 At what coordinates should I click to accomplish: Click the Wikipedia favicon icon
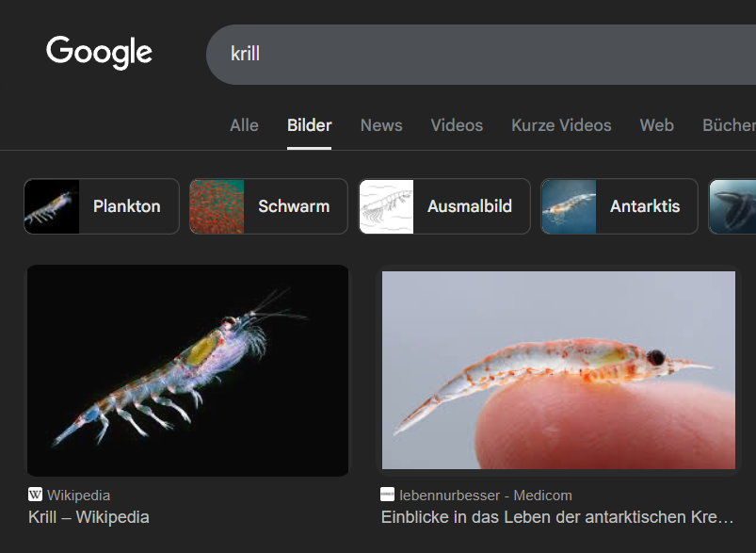click(x=35, y=495)
